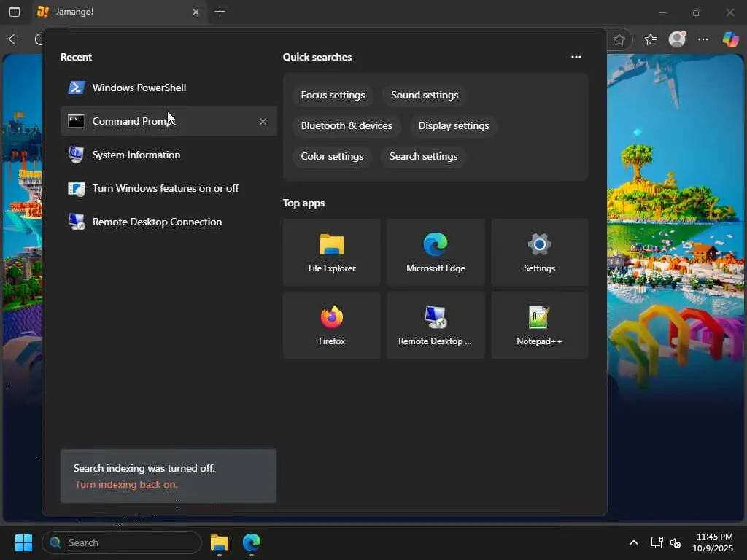Screen dimensions: 747x560
Task: Select the Focus settings quick search
Action: pyautogui.click(x=333, y=95)
